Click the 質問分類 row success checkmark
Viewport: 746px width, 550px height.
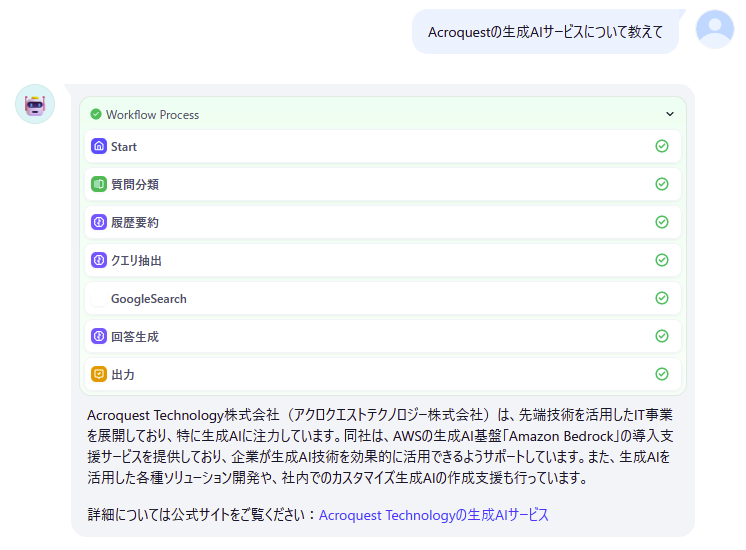click(662, 184)
